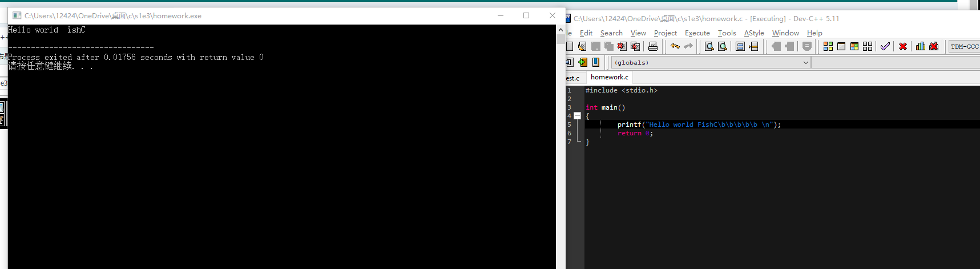This screenshot has height=269, width=980.
Task: Click the red X Stop Execution icon
Action: pos(903,46)
